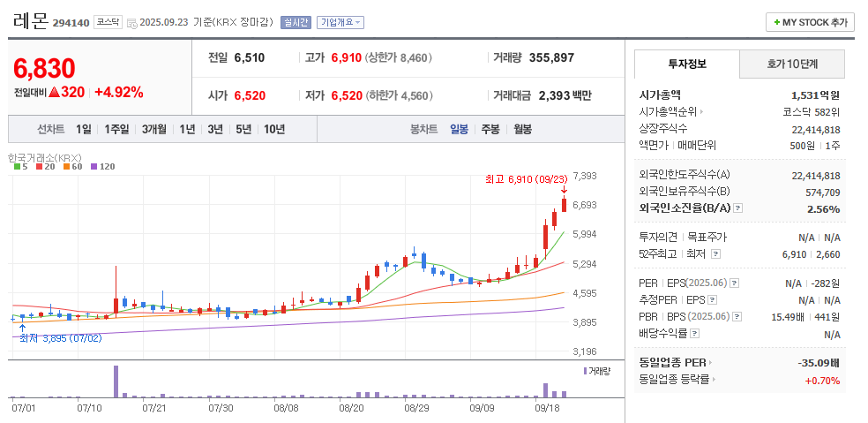Screen dimensions: 868x423
Task: Click the MY STOCK 추가 button
Action: pos(810,22)
